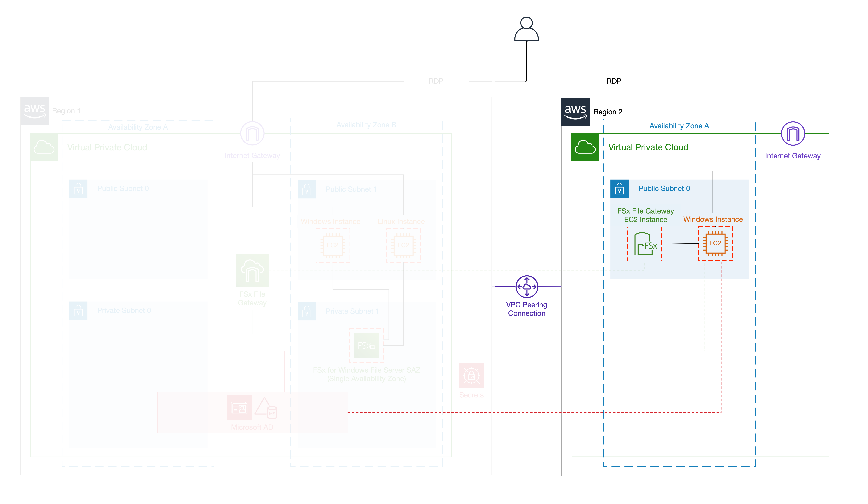Click the faded FSx File Gateway icon
The width and height of the screenshot is (868, 504).
[252, 271]
